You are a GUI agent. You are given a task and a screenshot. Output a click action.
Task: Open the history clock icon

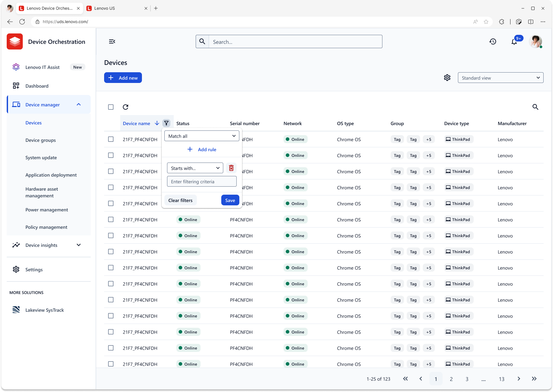(x=493, y=41)
